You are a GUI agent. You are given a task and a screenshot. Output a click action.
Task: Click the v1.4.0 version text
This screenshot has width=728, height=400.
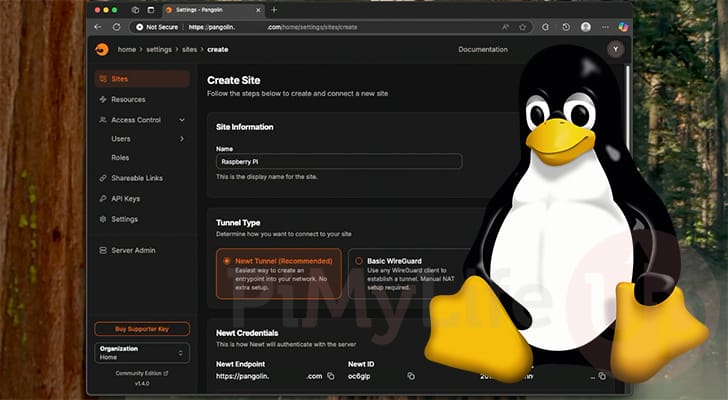point(142,383)
